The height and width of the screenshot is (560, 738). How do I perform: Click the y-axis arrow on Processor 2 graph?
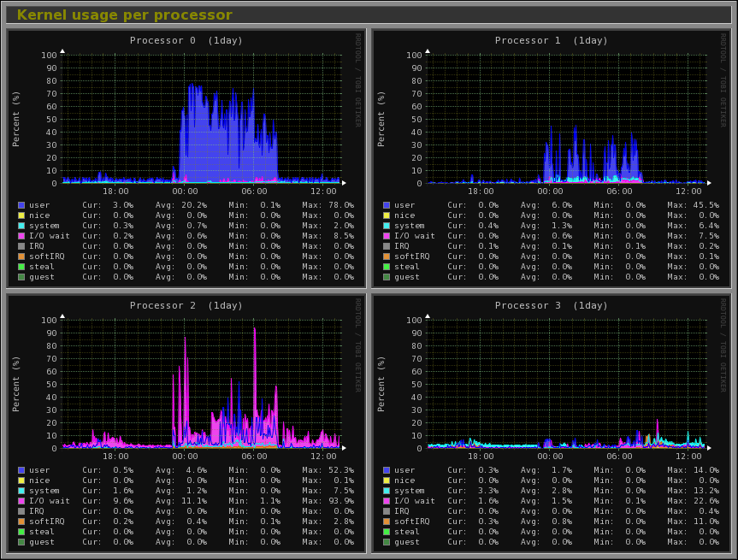(x=62, y=315)
